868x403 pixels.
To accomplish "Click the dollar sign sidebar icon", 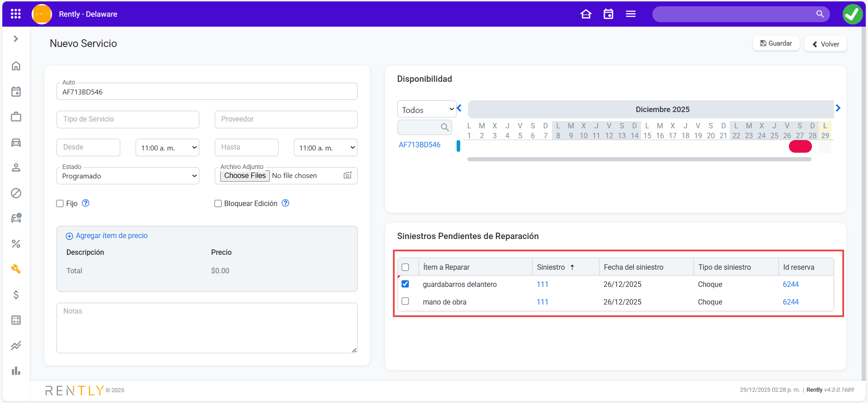I will coord(16,295).
